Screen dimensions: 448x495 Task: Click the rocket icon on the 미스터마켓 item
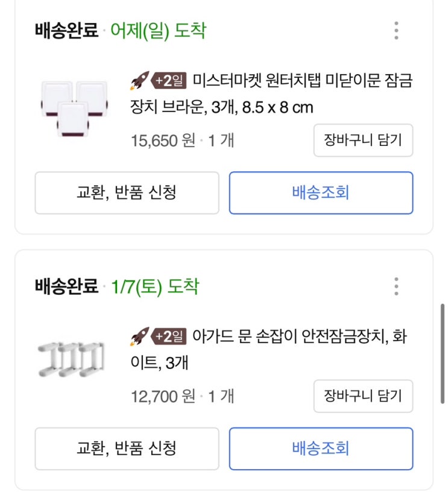pos(140,80)
